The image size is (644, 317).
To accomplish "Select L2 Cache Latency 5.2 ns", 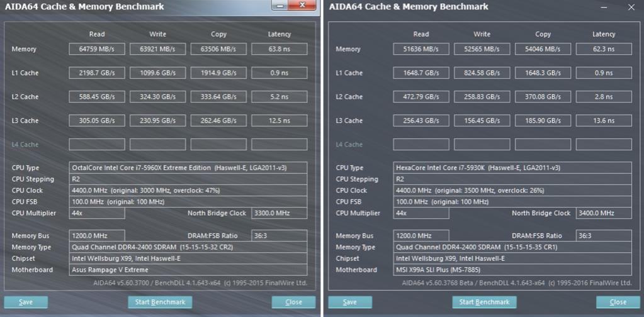I will pos(280,97).
